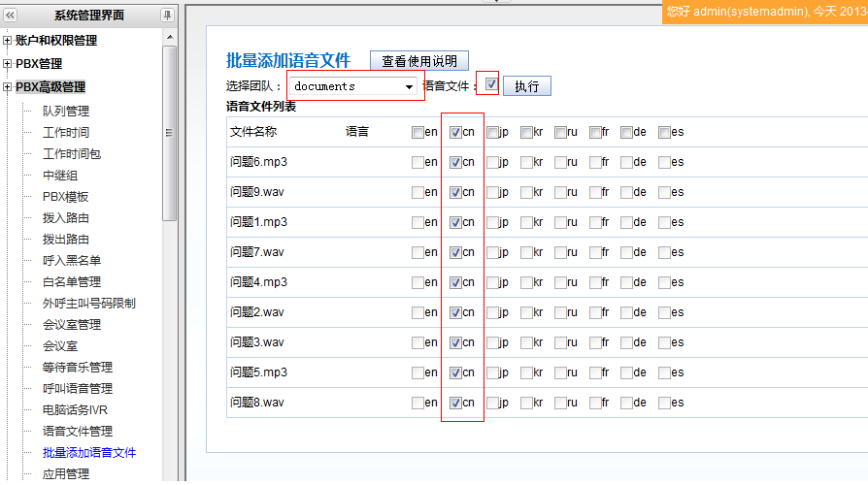Uncheck cn for 问题4.mp3
The width and height of the screenshot is (868, 485).
tap(455, 282)
